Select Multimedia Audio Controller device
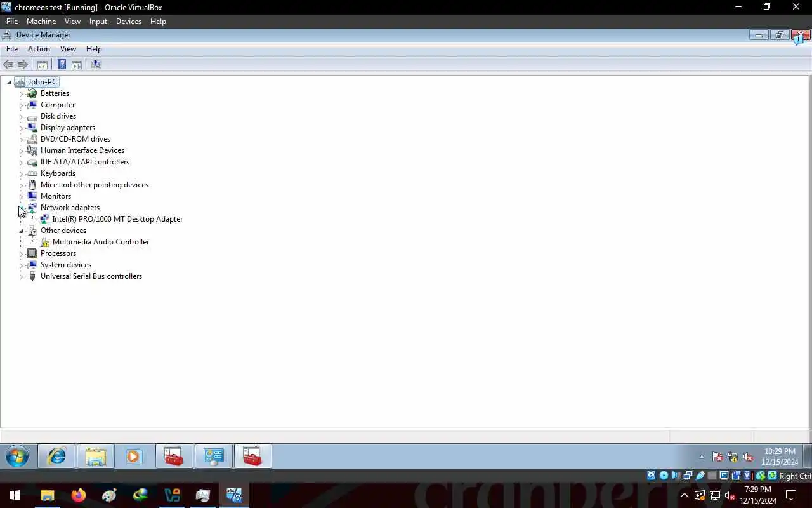This screenshot has width=812, height=508. pos(101,242)
